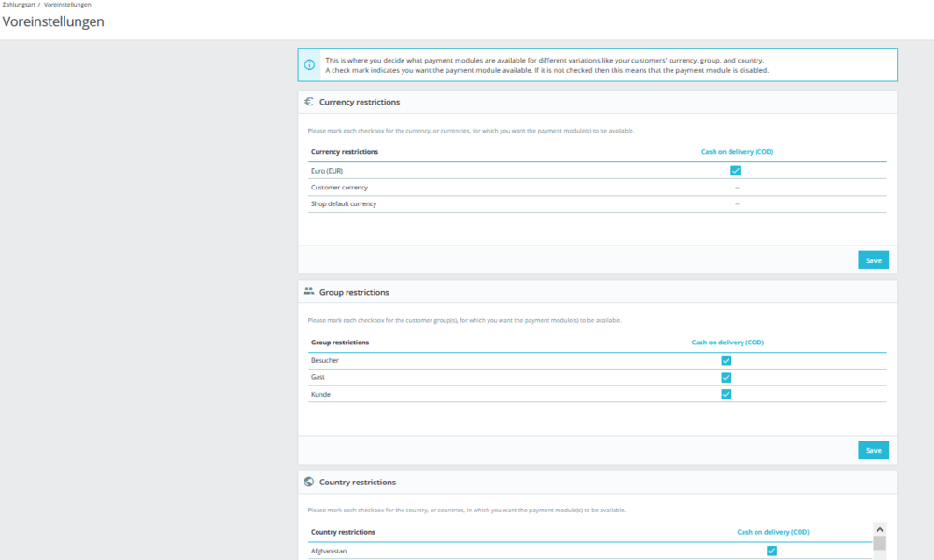This screenshot has width=934, height=560.
Task: Click Cash on delivery (COD) header in Country table
Action: point(773,532)
